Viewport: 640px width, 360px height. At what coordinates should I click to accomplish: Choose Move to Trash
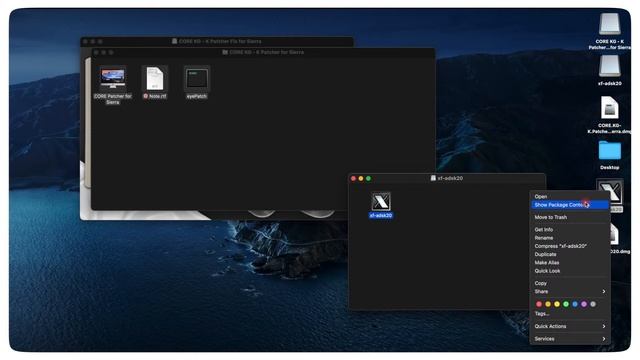pos(551,217)
